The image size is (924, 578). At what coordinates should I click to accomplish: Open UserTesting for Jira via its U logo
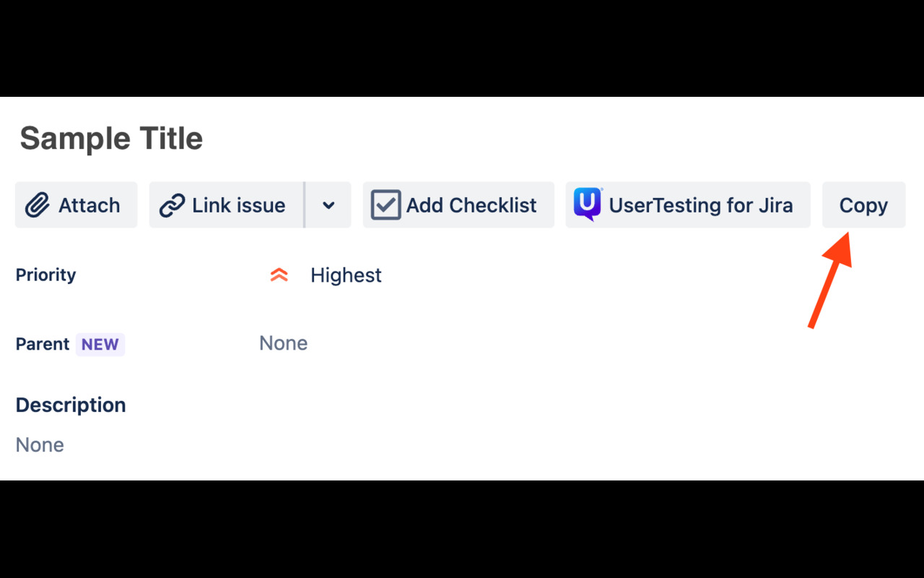tap(586, 204)
